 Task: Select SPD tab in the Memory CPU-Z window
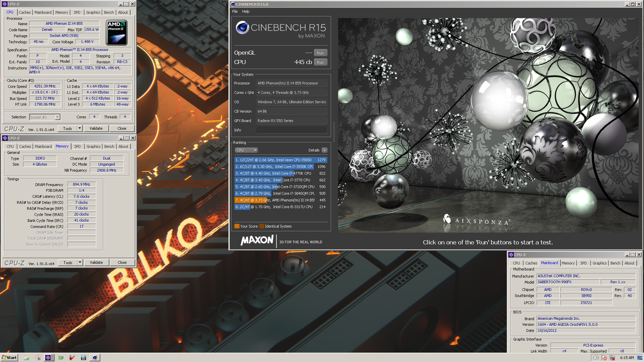(77, 146)
